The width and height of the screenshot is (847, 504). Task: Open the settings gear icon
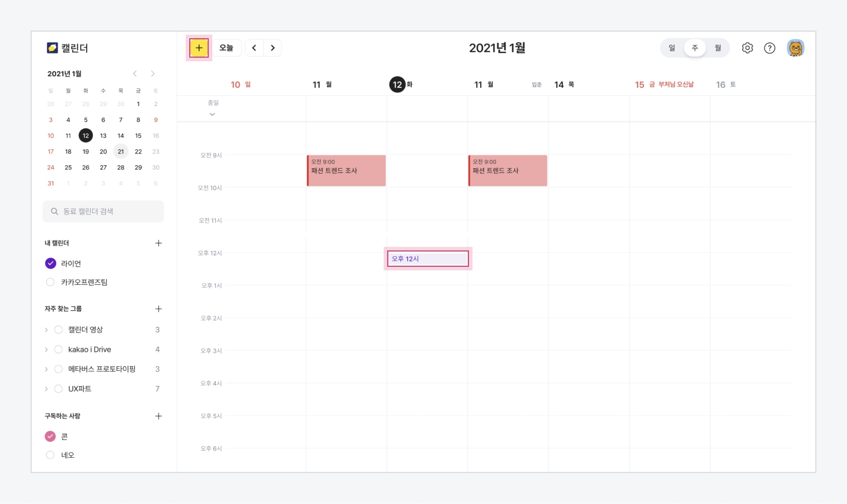(747, 48)
